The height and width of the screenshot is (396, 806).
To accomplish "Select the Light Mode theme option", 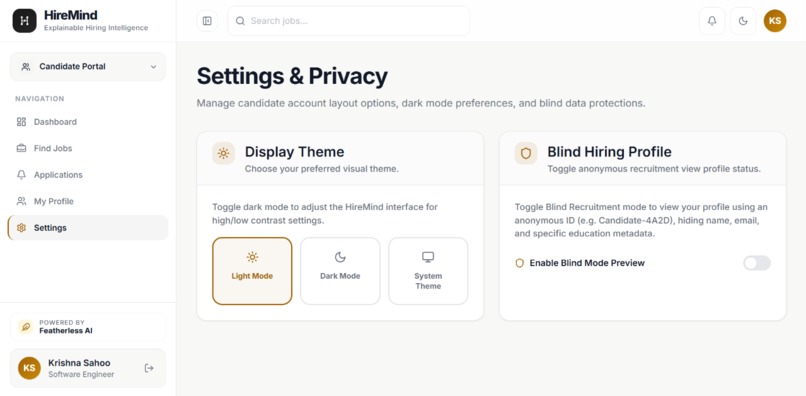I will (x=252, y=271).
